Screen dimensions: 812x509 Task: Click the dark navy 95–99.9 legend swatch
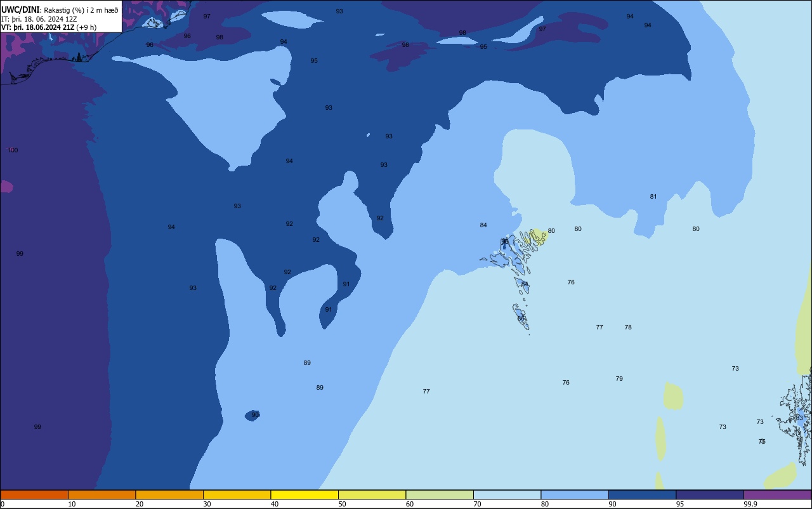pos(710,494)
